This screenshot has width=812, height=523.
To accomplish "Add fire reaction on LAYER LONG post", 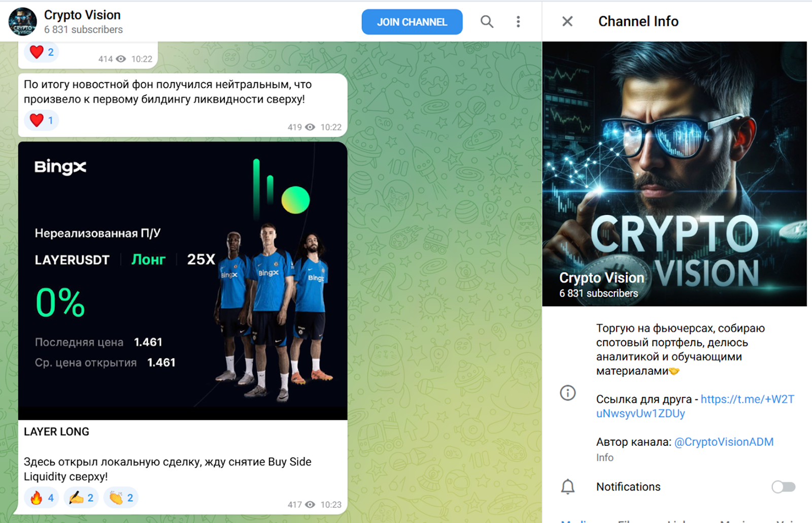I will (42, 498).
